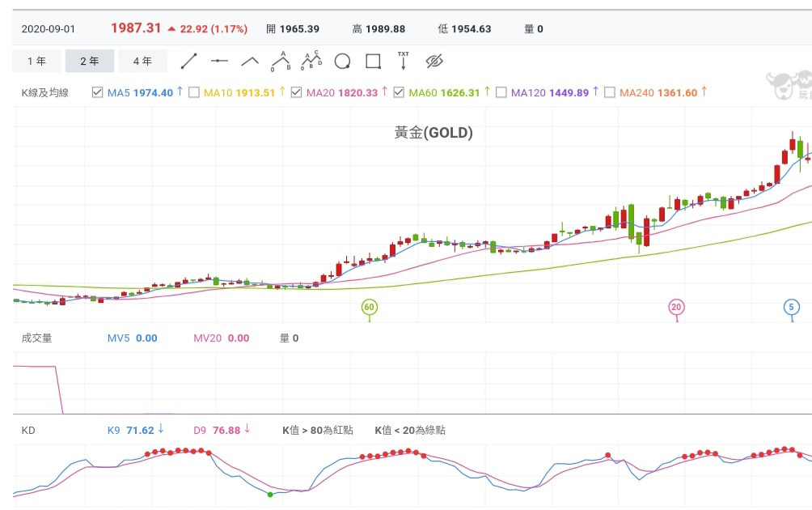Hide drawings with the crossed-eye icon
812x510 pixels.
[435, 62]
